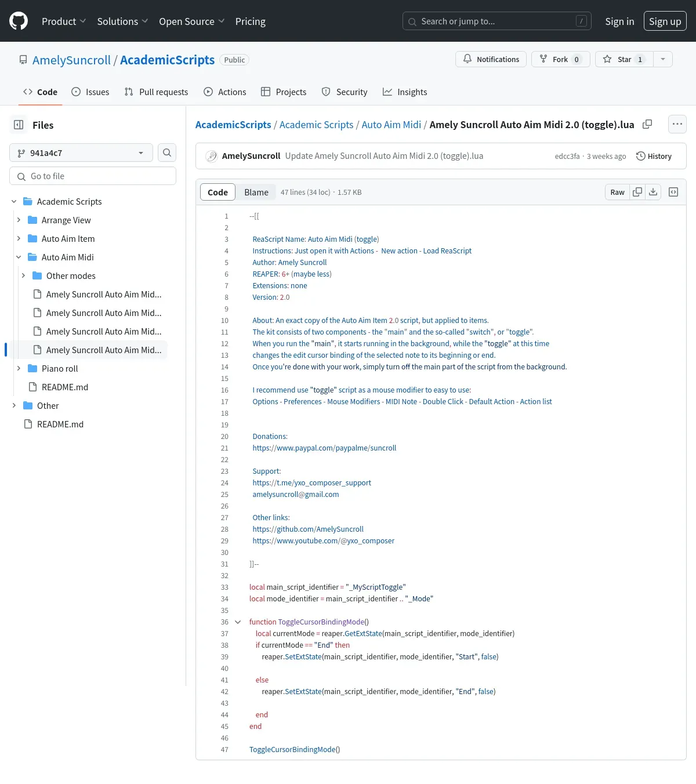Expand the Solutions menu
The height and width of the screenshot is (784, 696).
point(122,21)
